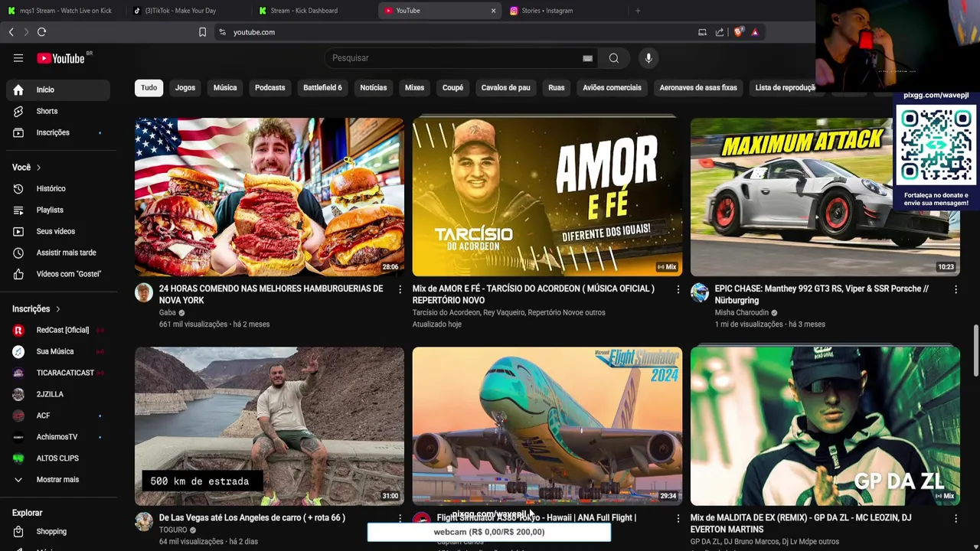Screen dimensions: 980x551
Task: Bookmark this page icon in address bar
Action: coord(202,32)
